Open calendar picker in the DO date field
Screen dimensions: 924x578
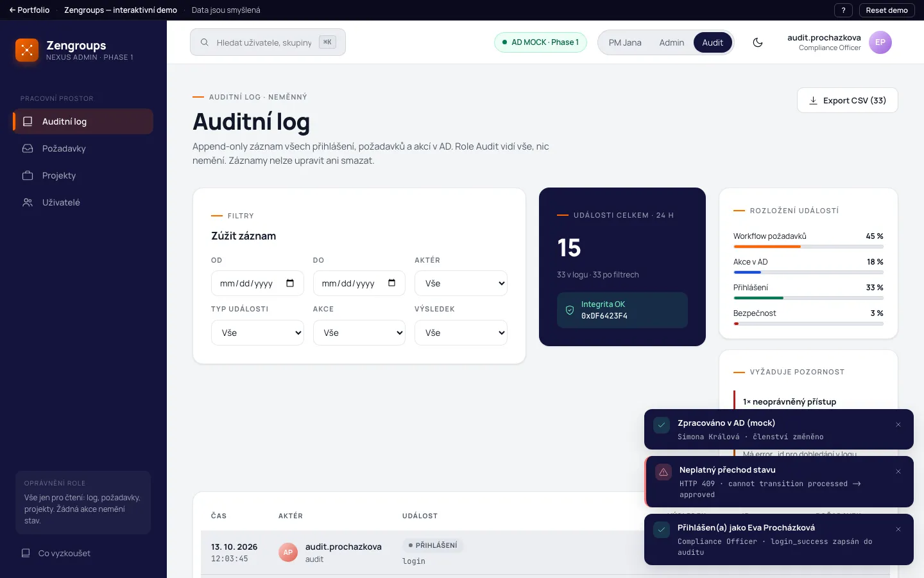(x=392, y=283)
